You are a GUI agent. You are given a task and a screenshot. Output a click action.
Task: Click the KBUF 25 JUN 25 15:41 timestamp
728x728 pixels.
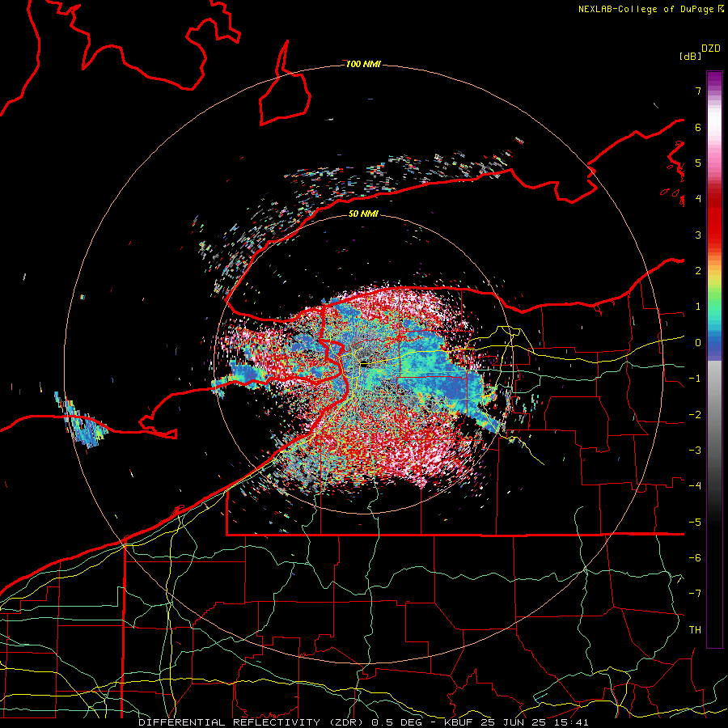[516, 722]
